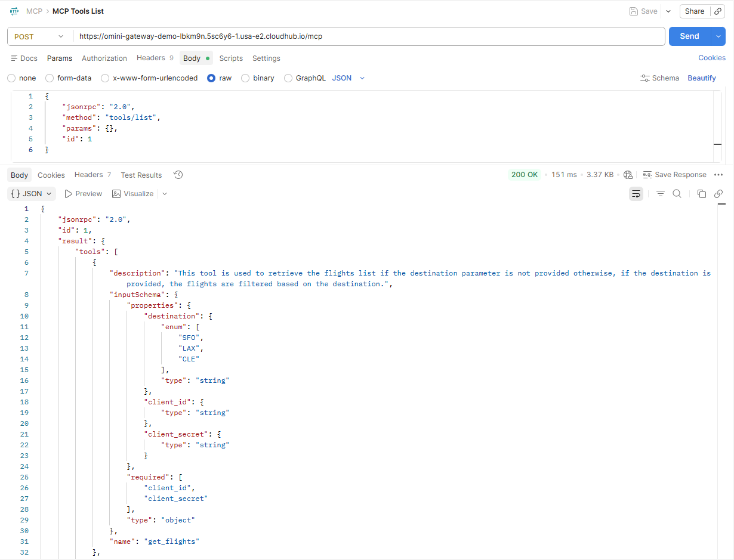Click Save Response example icon
Viewport: 734px width, 560px height.
[x=647, y=175]
